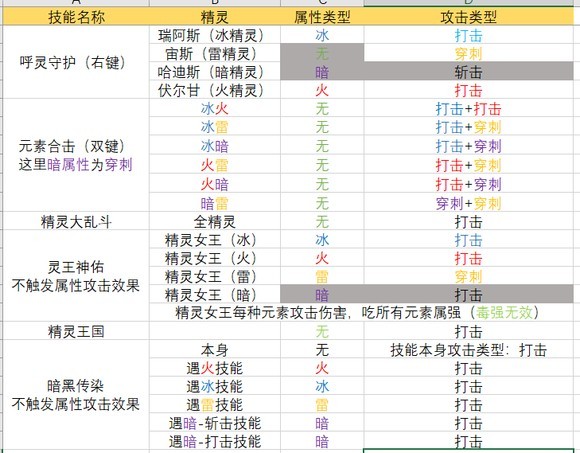The image size is (580, 453).
Task: Select the 冰火 combination cell
Action: point(215,108)
